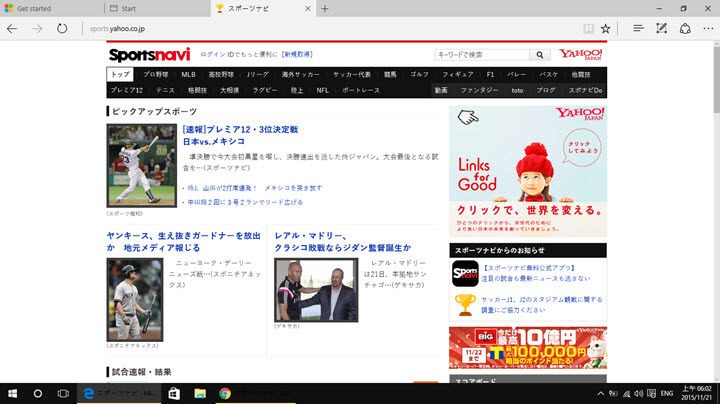Image resolution: width=720 pixels, height=404 pixels.
Task: Open File Explorer from taskbar
Action: pos(200,393)
